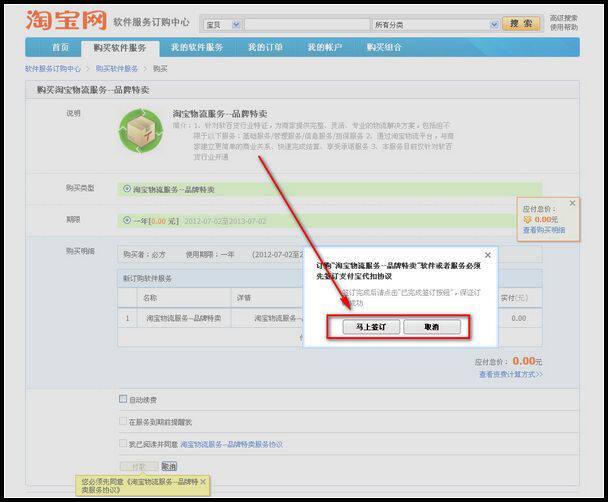Screen dimensions: 608x502
Task: Click the bottom 取消 button beside 付款
Action: pos(169,466)
